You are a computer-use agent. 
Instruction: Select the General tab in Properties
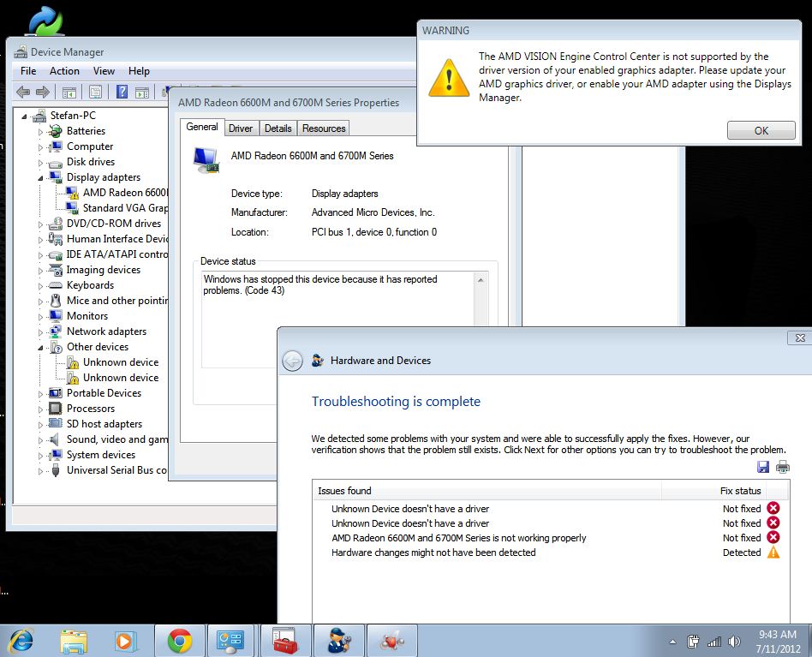click(202, 127)
